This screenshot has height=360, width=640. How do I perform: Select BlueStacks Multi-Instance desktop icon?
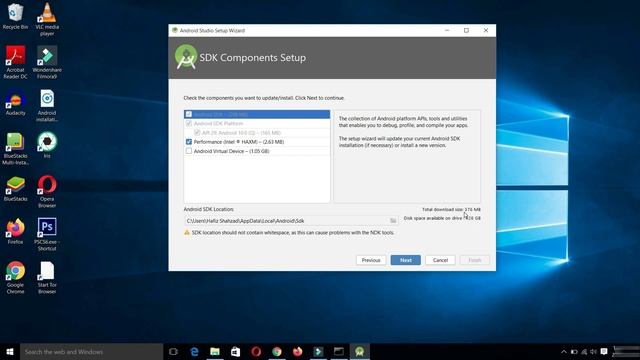click(16, 149)
